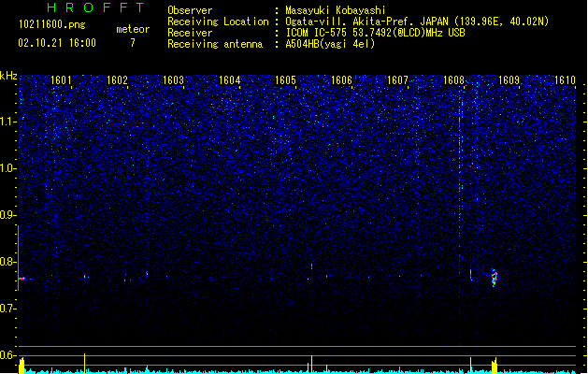The height and width of the screenshot is (374, 588).
Task: Click the 0.8 kHz frequency label
Action: 7,262
